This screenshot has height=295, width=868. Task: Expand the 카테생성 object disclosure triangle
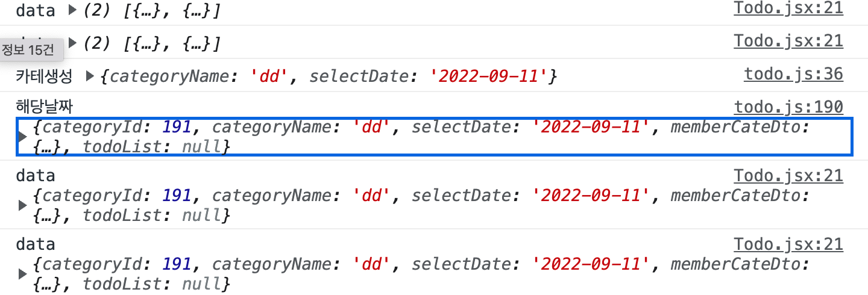[x=90, y=76]
